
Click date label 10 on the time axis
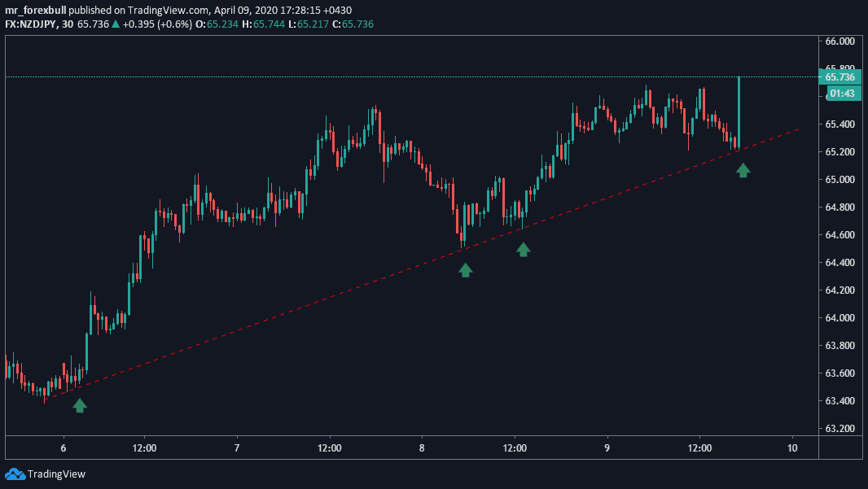[x=792, y=448]
